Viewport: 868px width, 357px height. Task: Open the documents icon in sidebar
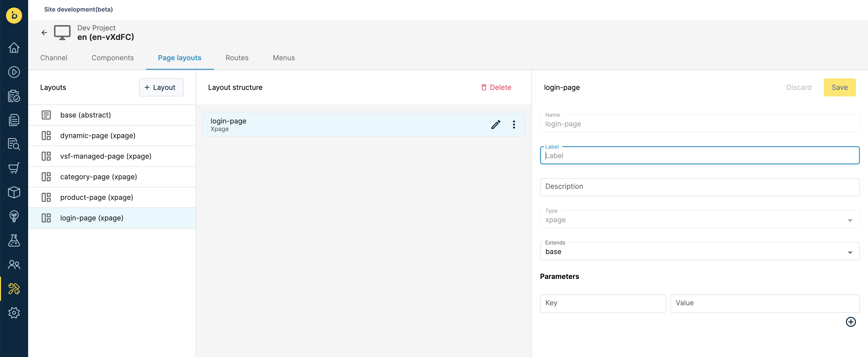pyautogui.click(x=14, y=120)
